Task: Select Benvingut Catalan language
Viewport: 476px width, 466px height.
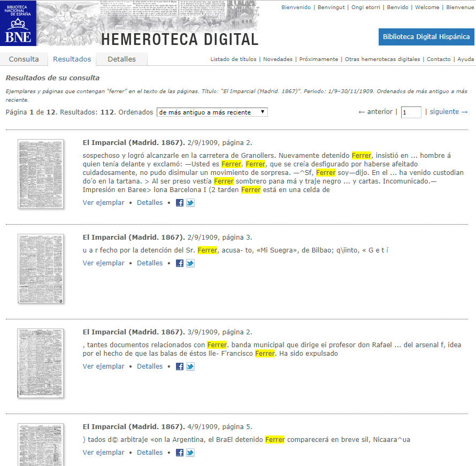Action: tap(331, 7)
